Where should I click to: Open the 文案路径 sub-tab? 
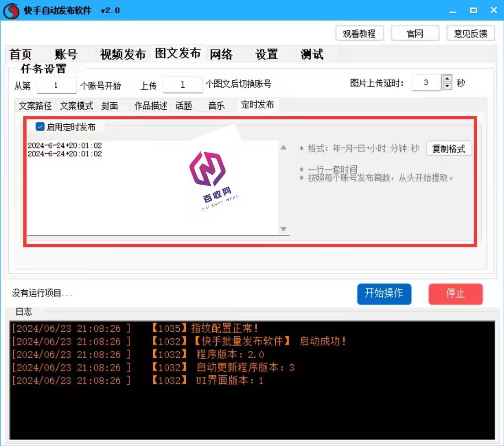pyautogui.click(x=35, y=106)
